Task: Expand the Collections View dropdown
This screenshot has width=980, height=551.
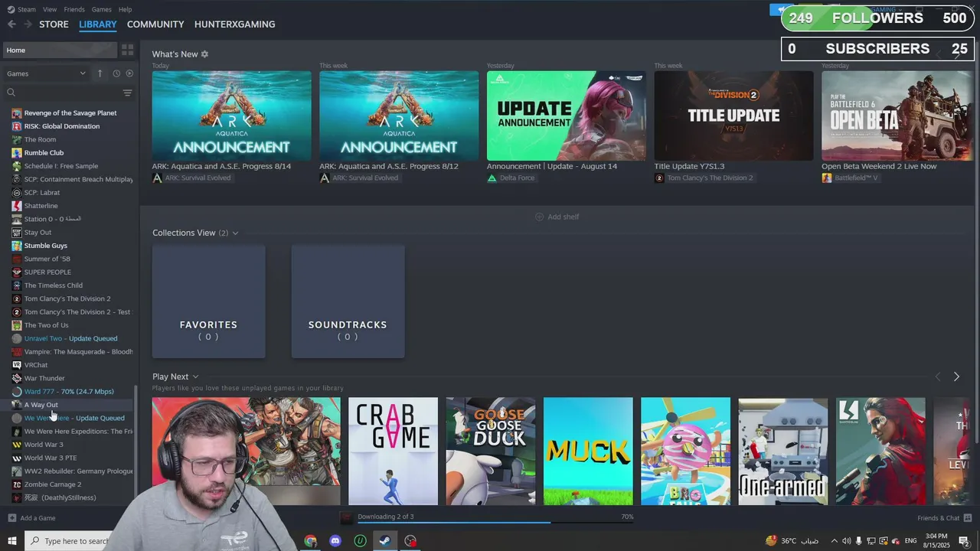Action: click(x=235, y=233)
